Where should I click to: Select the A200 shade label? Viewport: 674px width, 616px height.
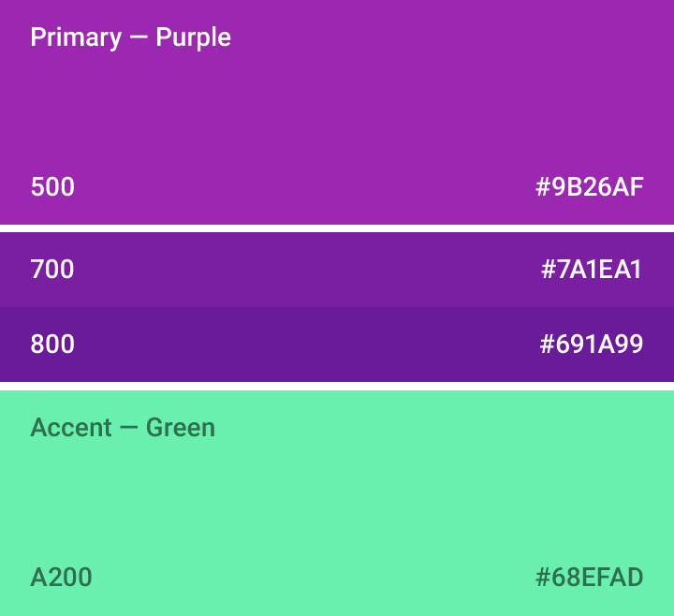coord(61,577)
